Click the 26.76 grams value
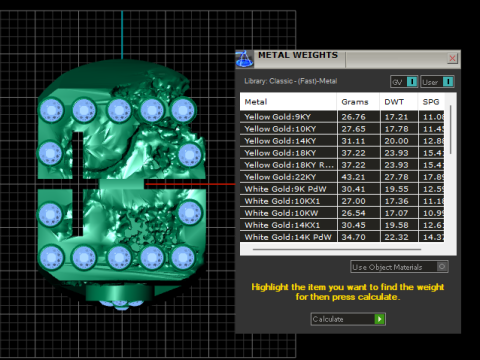This screenshot has height=360, width=480. tap(353, 117)
